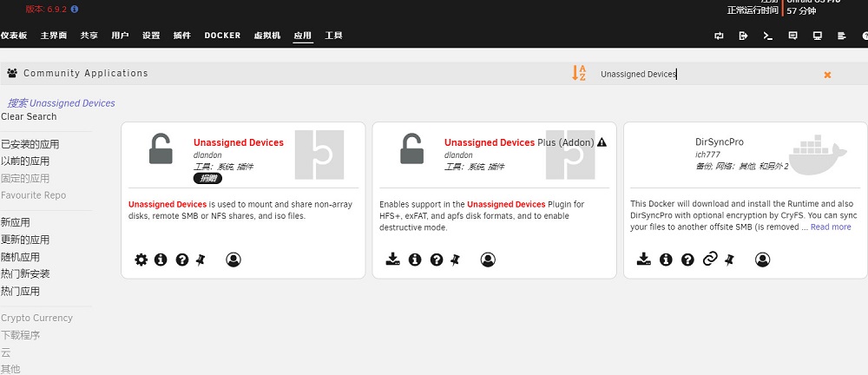This screenshot has width=868, height=375.
Task: Show 以前的应用 previous apps
Action: (25, 161)
